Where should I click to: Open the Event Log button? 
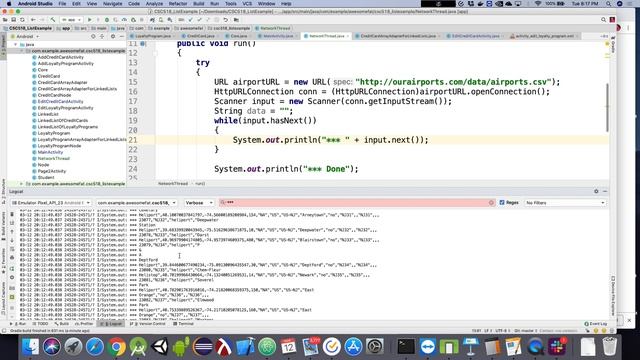(x=596, y=324)
